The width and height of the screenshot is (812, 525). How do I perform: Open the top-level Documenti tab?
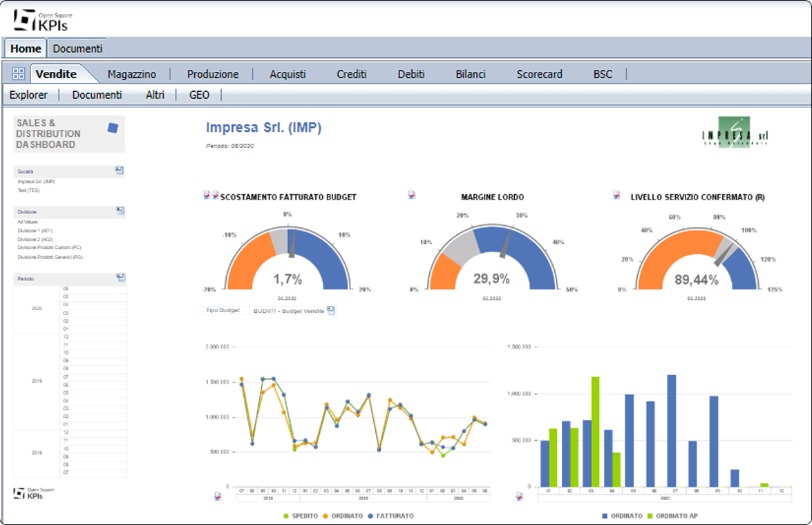coord(77,48)
